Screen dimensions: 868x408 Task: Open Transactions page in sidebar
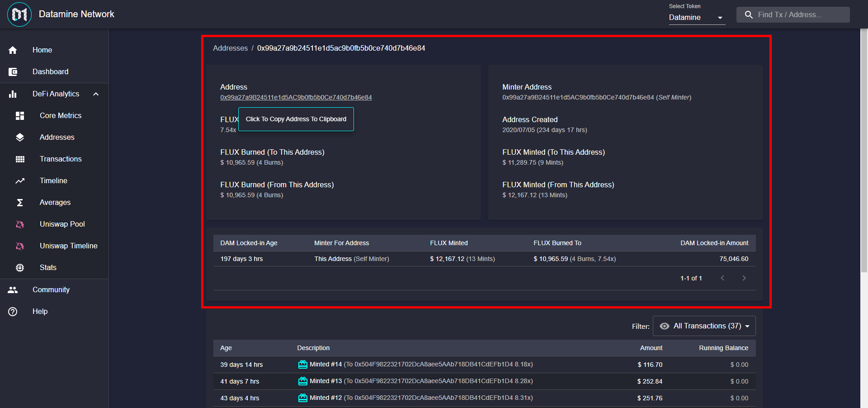click(x=54, y=159)
